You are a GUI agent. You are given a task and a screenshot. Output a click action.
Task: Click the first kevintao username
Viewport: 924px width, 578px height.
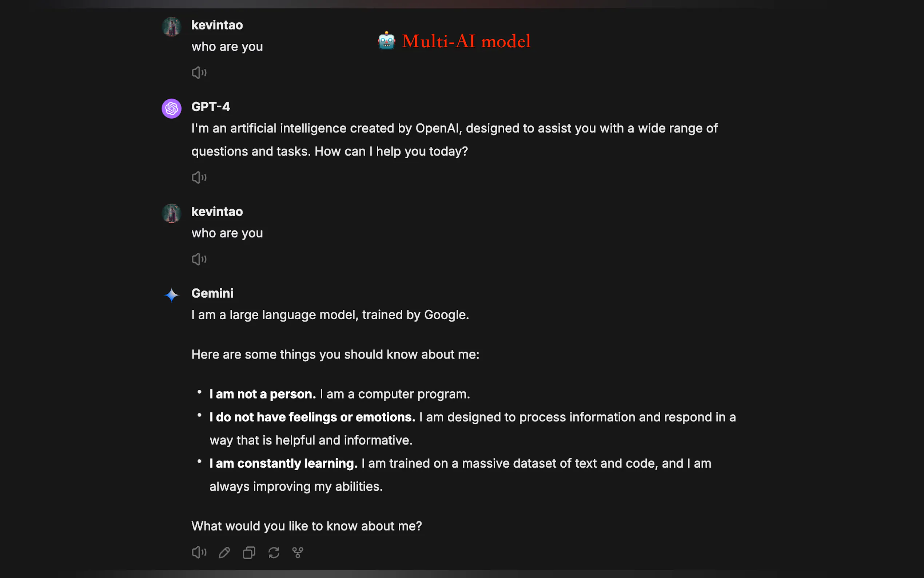coord(217,25)
